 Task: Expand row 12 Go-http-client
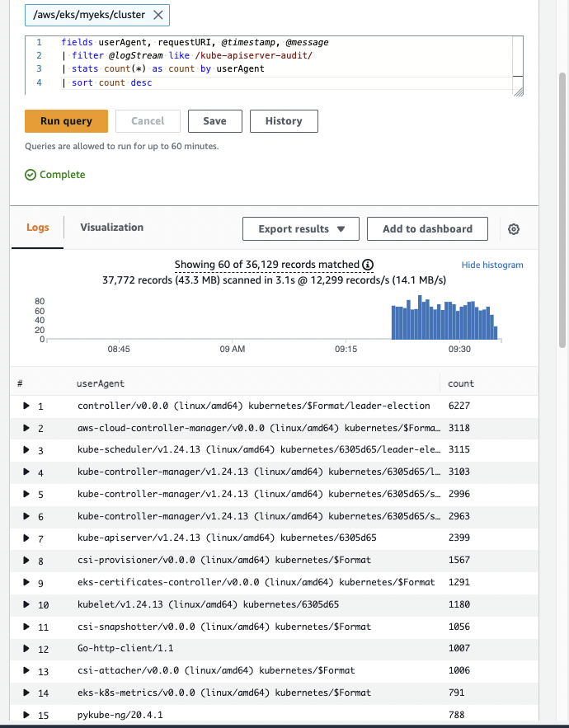pyautogui.click(x=26, y=649)
